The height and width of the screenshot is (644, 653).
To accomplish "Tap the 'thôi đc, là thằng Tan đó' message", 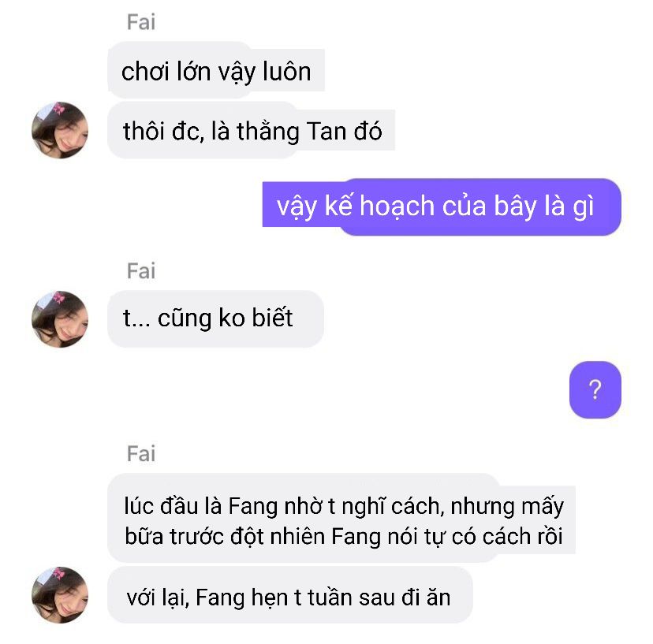I will coord(251,130).
